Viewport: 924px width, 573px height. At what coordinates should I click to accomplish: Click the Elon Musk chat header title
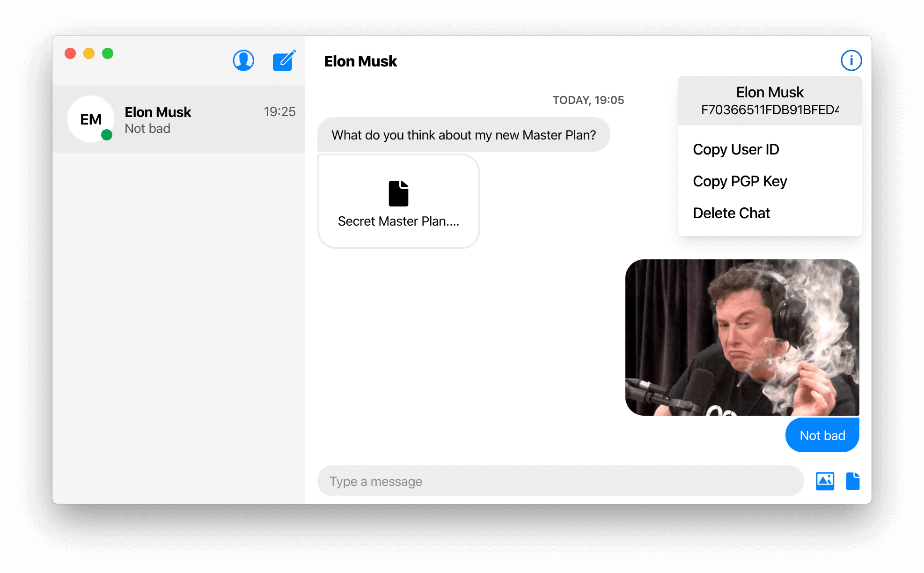pyautogui.click(x=360, y=61)
